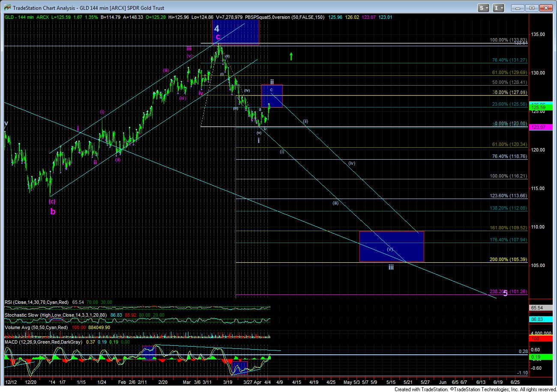Select the 76.40% (118.76) Fibonacci label

pos(510,157)
